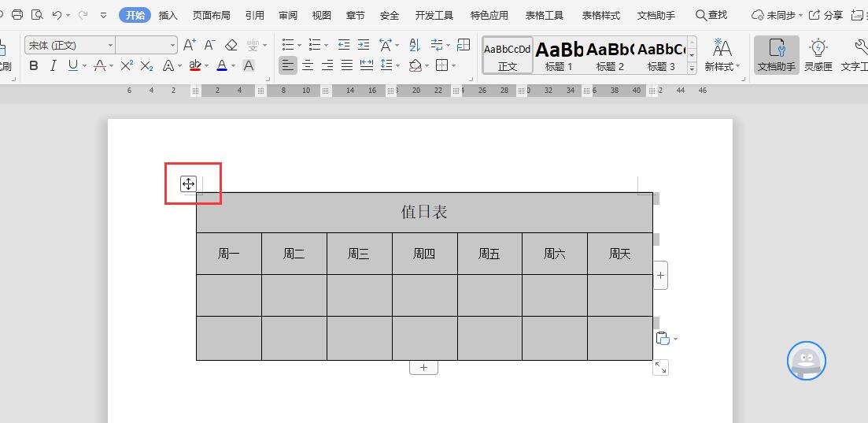Screen dimensions: 868x423
Task: Open the 宋体 (正文) font dropdown
Action: 110,45
